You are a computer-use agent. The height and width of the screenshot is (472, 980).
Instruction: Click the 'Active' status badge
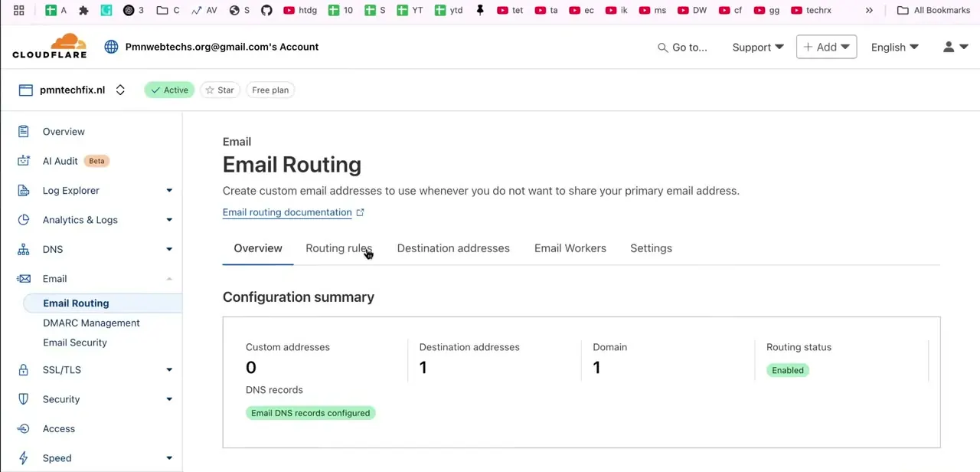pos(169,90)
